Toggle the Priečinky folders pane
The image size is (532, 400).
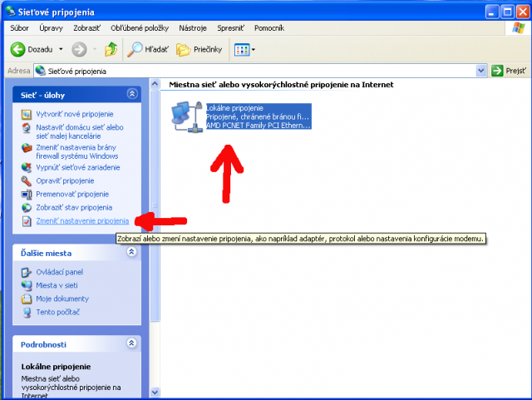[199, 50]
